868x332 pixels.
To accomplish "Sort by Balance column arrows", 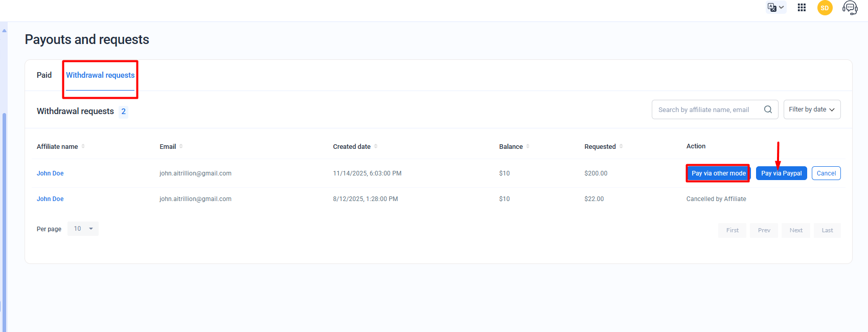I will tap(528, 146).
